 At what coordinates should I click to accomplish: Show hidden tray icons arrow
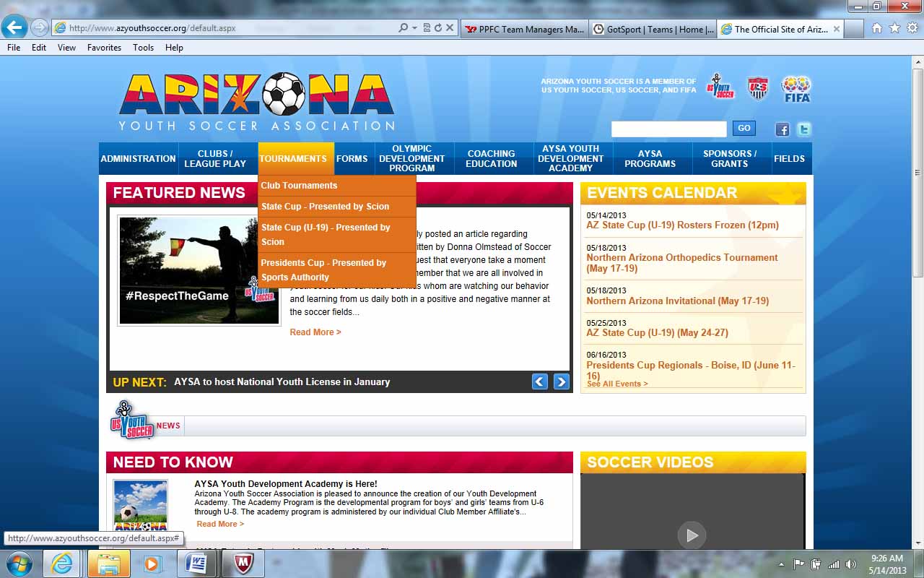[x=782, y=564]
